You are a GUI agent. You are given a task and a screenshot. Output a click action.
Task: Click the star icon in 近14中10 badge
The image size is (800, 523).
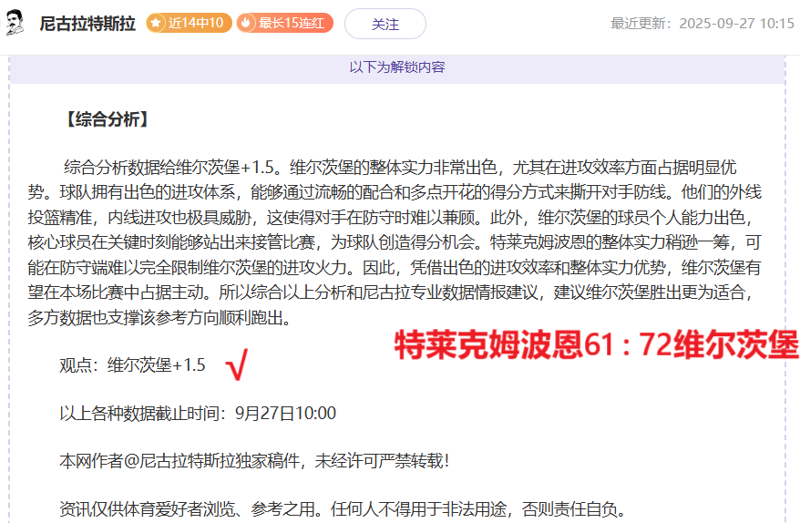pyautogui.click(x=157, y=23)
